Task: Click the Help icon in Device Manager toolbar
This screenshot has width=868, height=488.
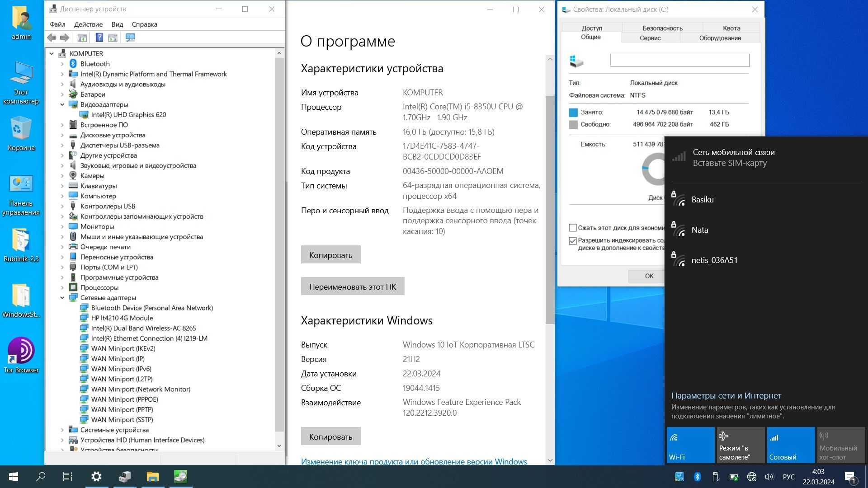Action: (x=99, y=38)
